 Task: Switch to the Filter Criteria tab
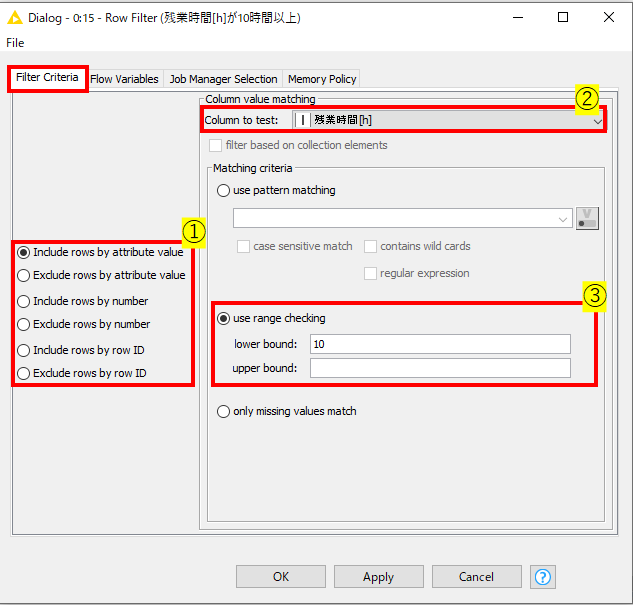[x=47, y=77]
